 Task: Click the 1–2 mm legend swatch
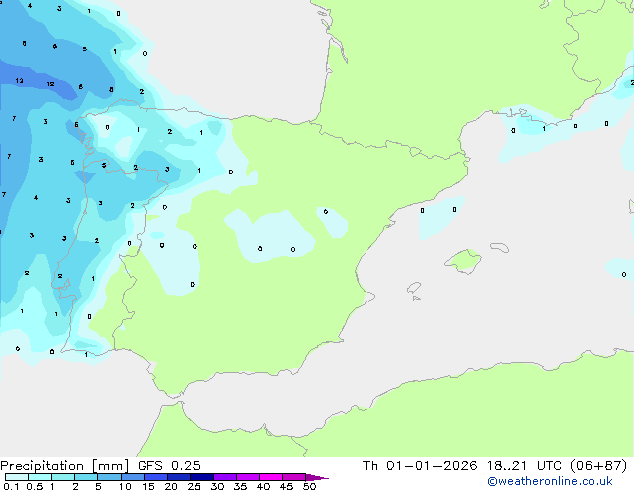tap(63, 477)
